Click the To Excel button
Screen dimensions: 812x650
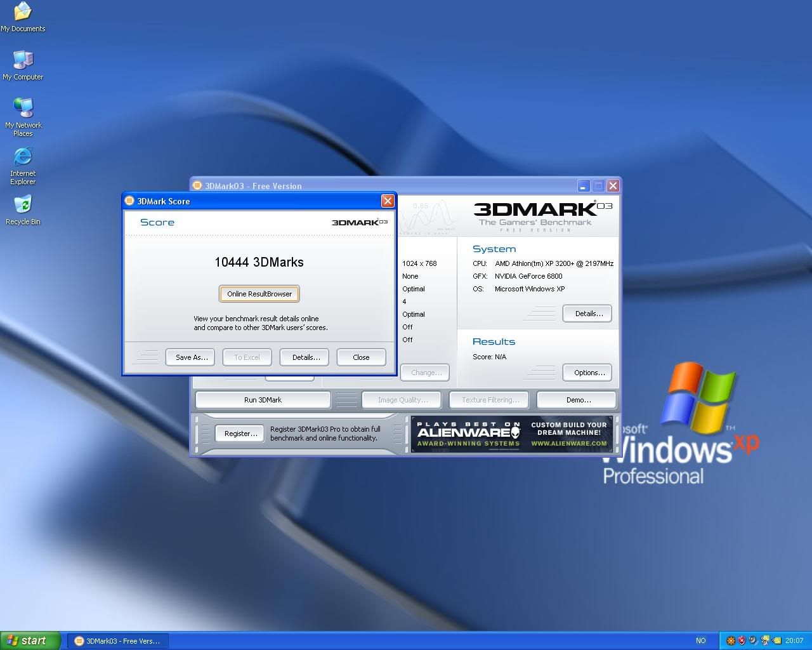pyautogui.click(x=247, y=357)
